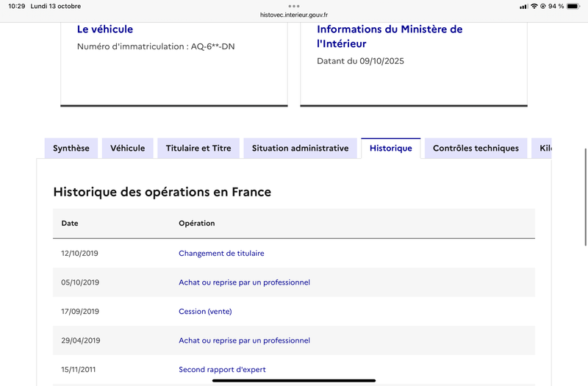
Task: Click the Second rapport d'expert entry
Action: pos(222,369)
